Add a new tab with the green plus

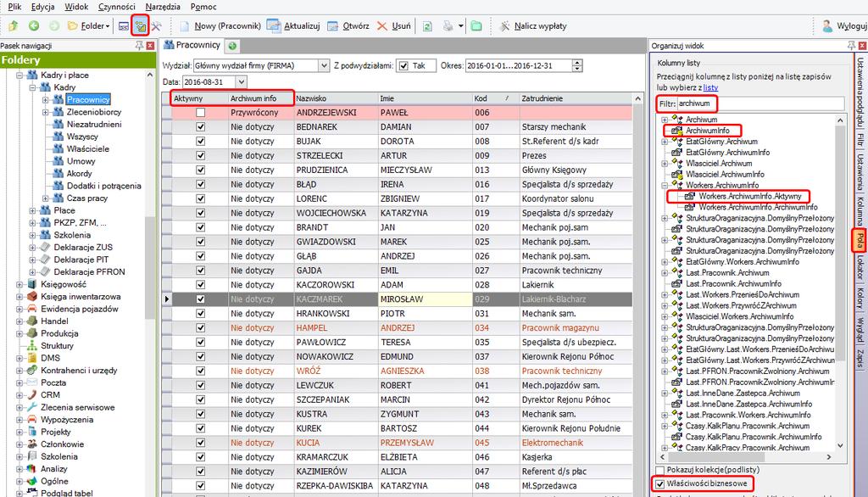tap(232, 46)
